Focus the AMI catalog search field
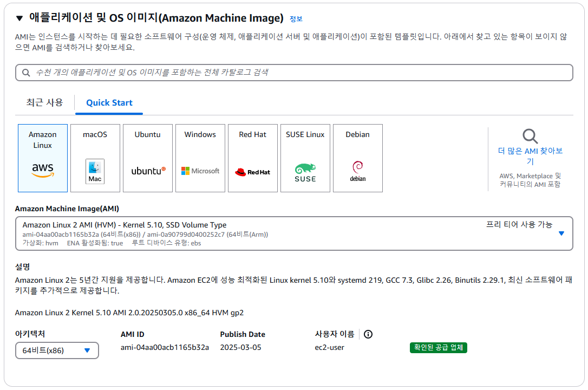The image size is (588, 390). [x=294, y=73]
